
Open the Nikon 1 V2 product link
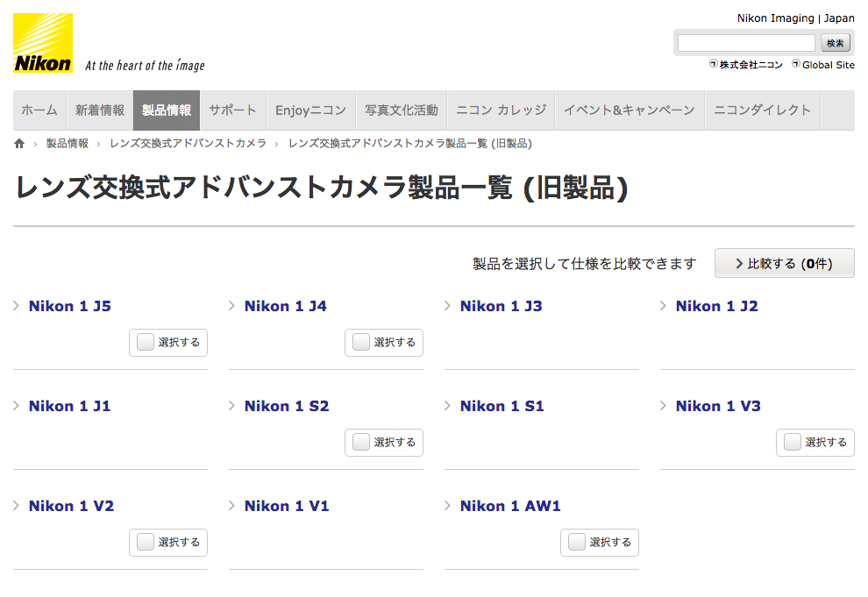pos(71,506)
